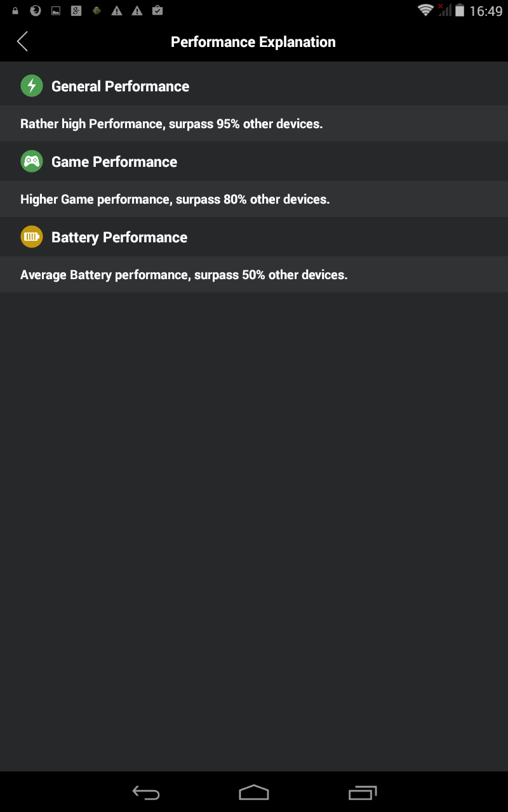Click the 'surpass 80% other devices' text
508x812 pixels.
click(x=253, y=199)
